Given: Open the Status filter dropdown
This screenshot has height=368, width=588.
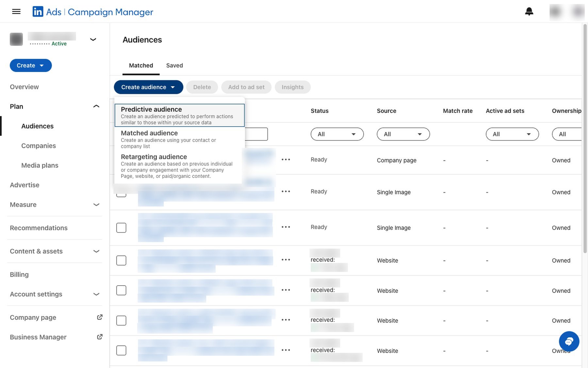Looking at the screenshot, I should pos(337,134).
